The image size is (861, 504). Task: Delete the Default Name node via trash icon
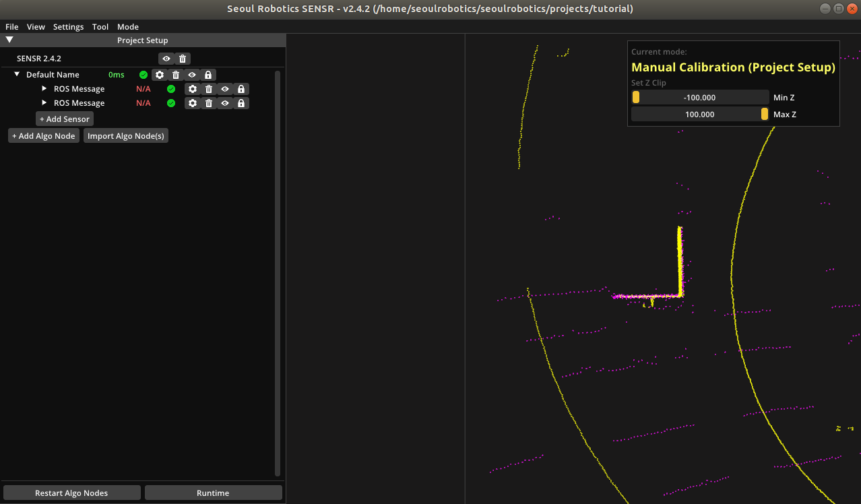tap(176, 75)
